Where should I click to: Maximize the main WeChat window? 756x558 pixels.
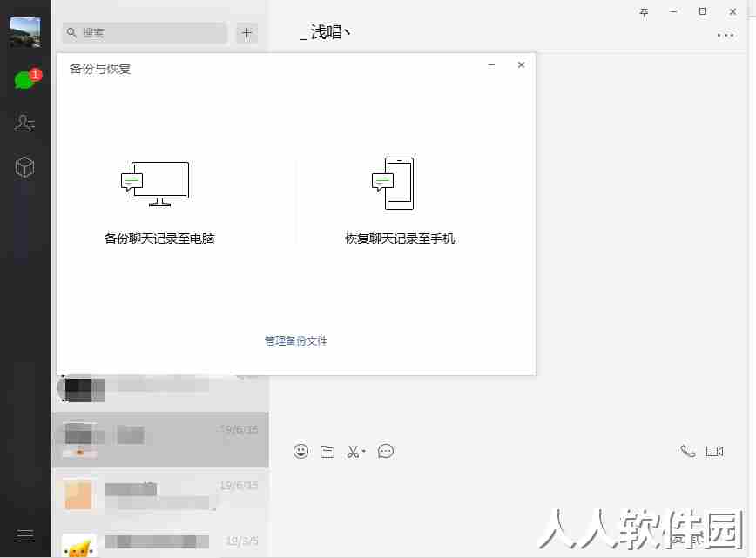[x=703, y=11]
